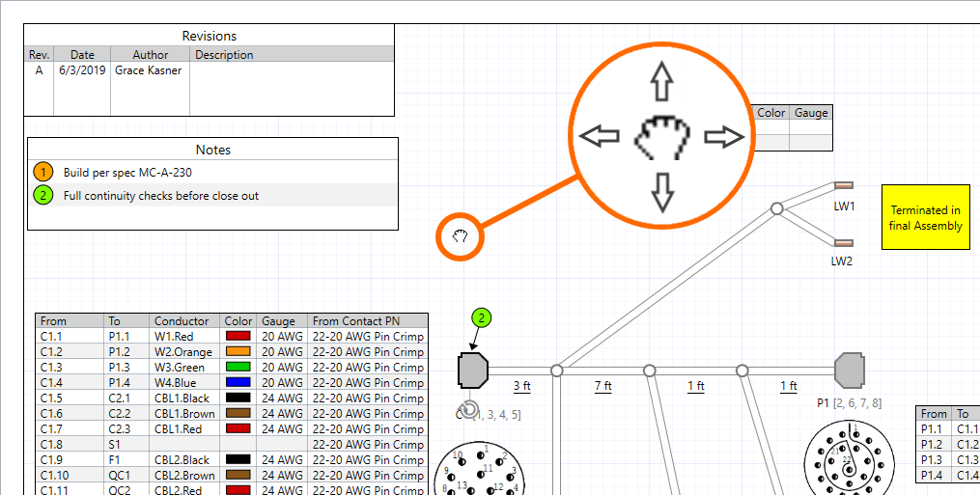Click the brown swatch in the C1.6 row
This screenshot has height=495, width=980.
click(x=238, y=413)
